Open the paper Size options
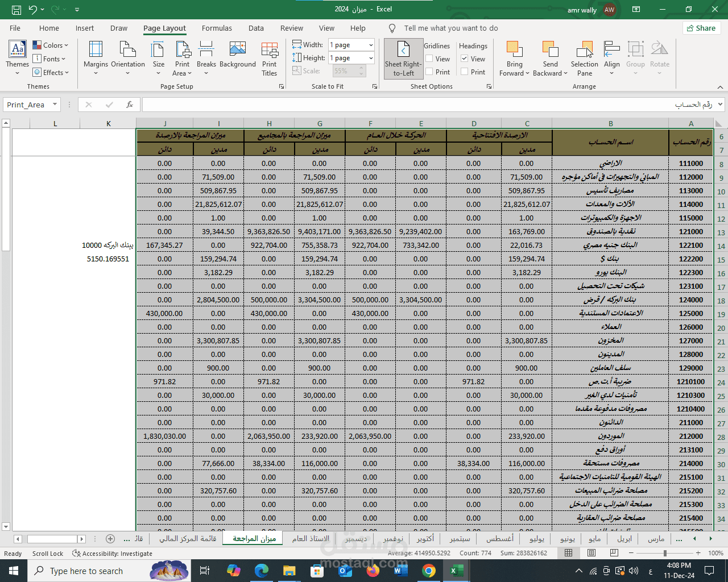The image size is (728, 582). coord(159,58)
